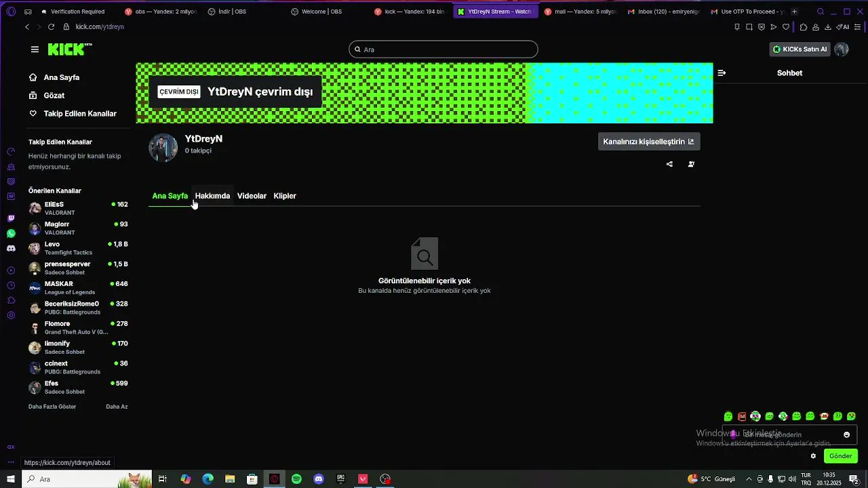This screenshot has width=868, height=488.
Task: Click Daha Fazla Göster to expand channels
Action: tap(52, 407)
